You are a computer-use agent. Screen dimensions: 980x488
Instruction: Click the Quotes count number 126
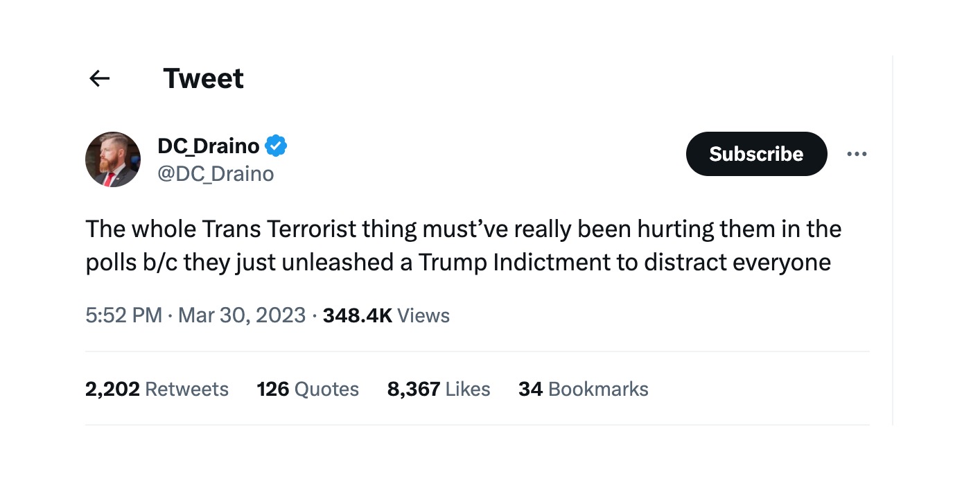[272, 389]
